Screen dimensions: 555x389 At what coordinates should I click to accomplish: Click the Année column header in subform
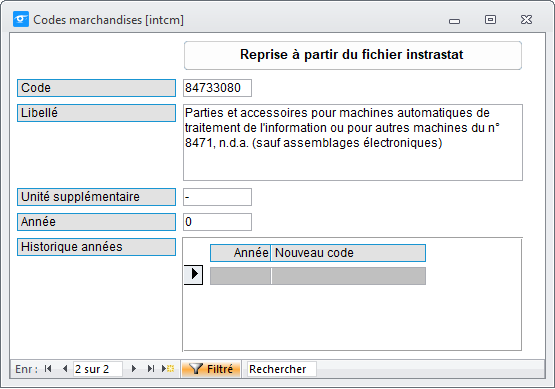point(240,253)
